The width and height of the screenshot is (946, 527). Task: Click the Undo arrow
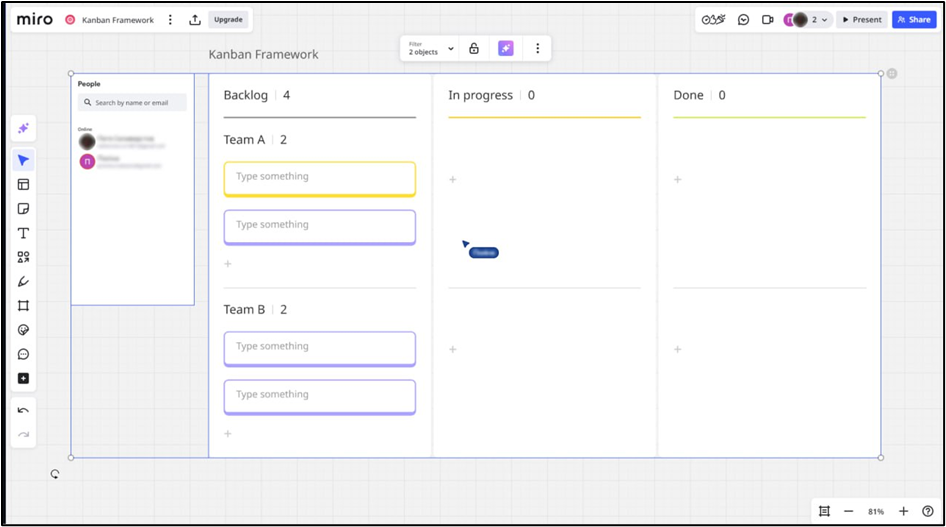point(23,411)
